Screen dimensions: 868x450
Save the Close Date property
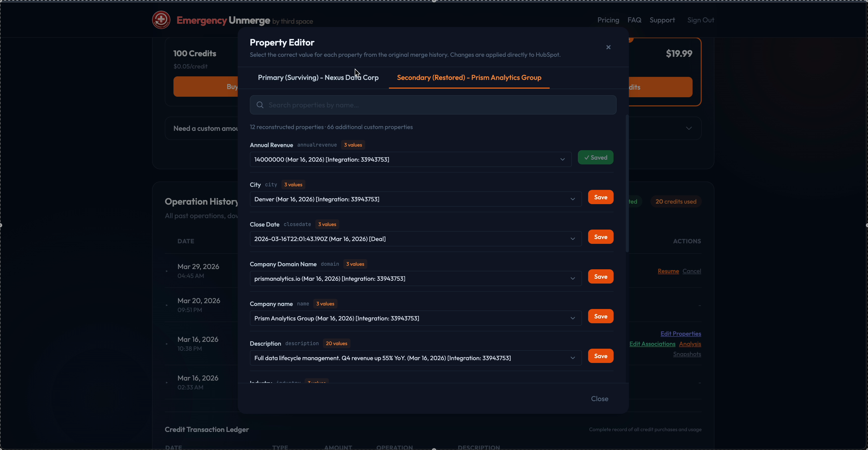pos(601,237)
